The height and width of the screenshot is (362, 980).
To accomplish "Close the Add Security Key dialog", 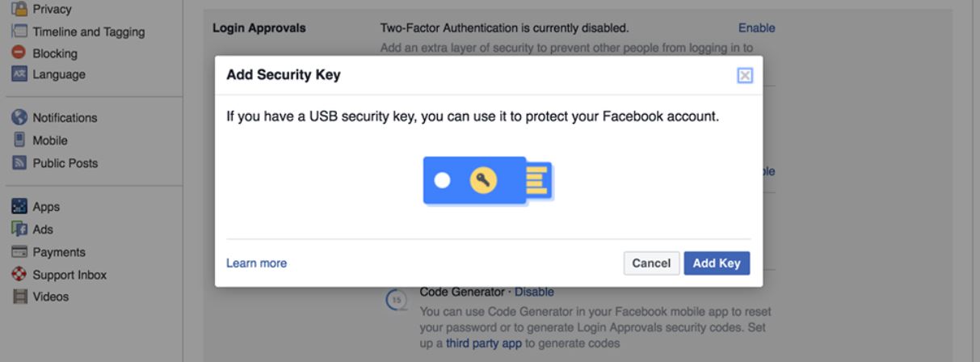I will tap(745, 75).
